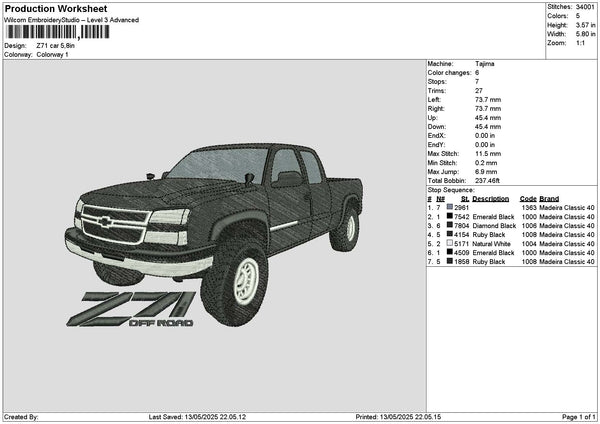Click code '1363' in the first row
The width and height of the screenshot is (600, 424).
[x=529, y=208]
